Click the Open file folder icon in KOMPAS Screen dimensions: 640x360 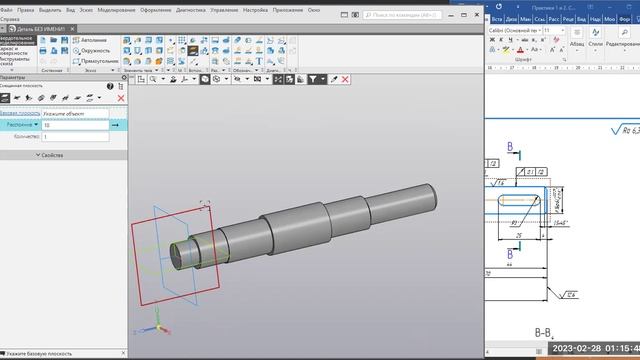pyautogui.click(x=53, y=40)
